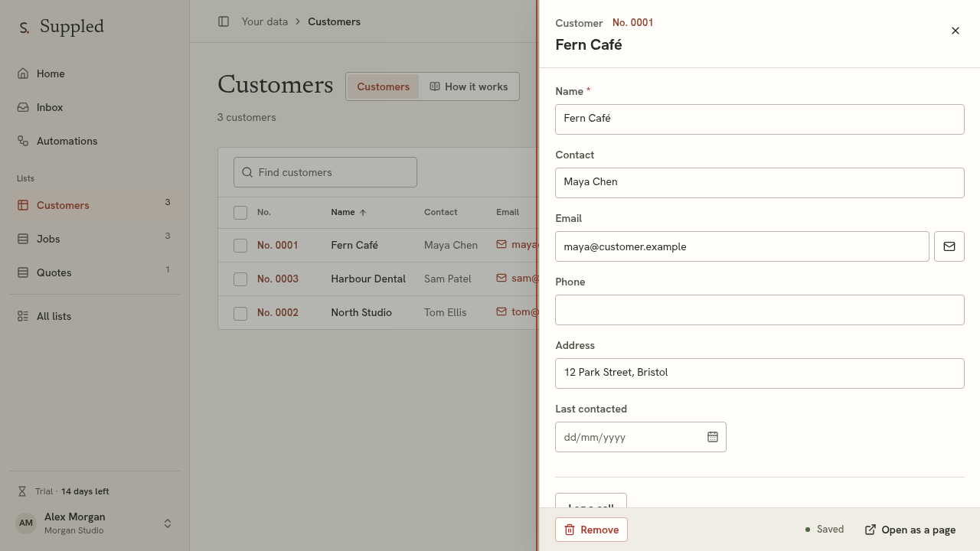Select the Customers tab
Image resolution: width=980 pixels, height=551 pixels.
coord(383,86)
